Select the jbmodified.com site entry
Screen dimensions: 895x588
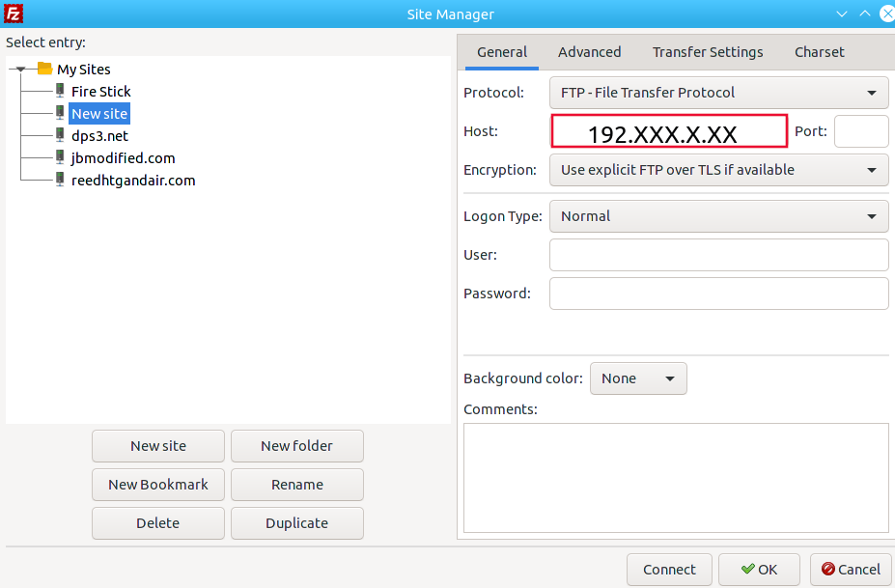tap(124, 158)
